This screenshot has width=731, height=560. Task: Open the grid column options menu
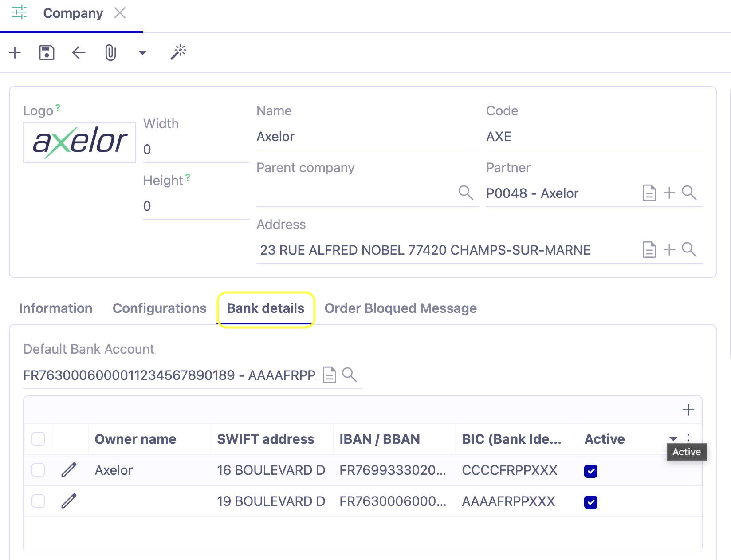[x=688, y=438]
